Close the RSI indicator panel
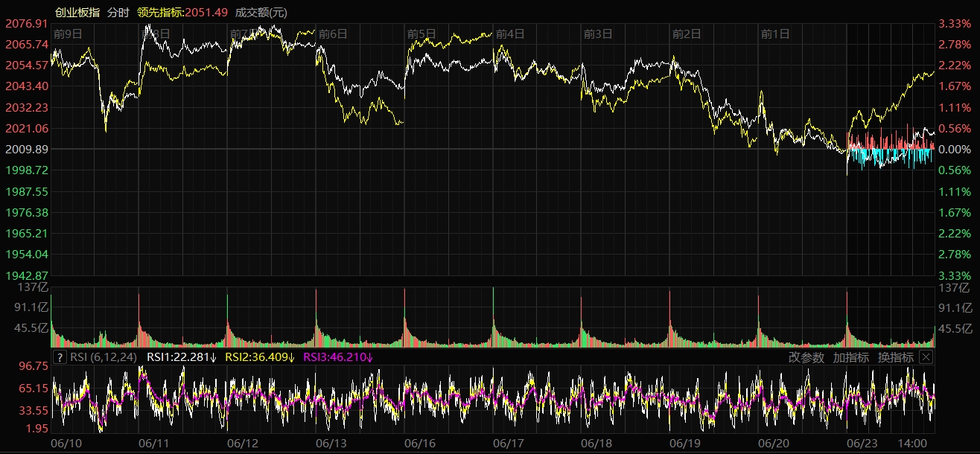Image resolution: width=980 pixels, height=454 pixels. (x=926, y=357)
